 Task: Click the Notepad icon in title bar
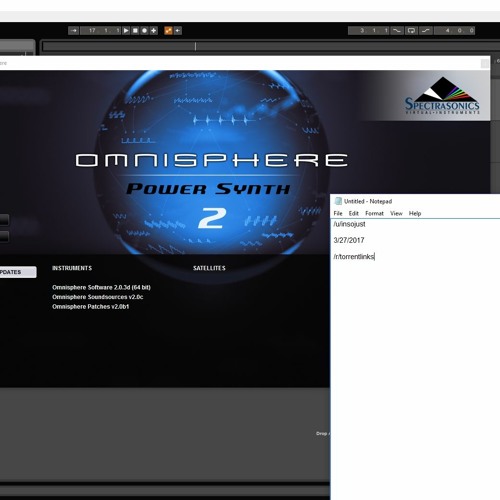pyautogui.click(x=338, y=201)
